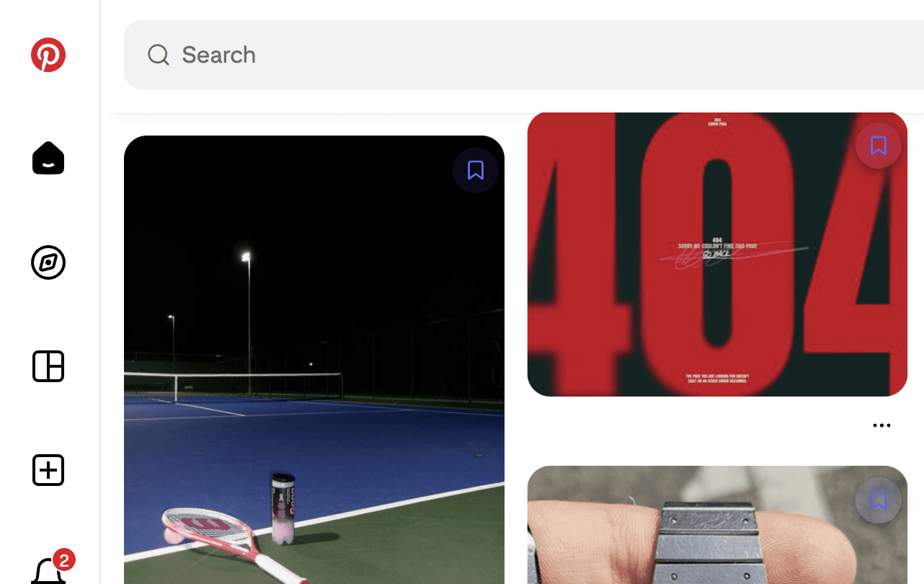Click the magnifier icon in search bar
This screenshot has height=584, width=924.
point(159,55)
